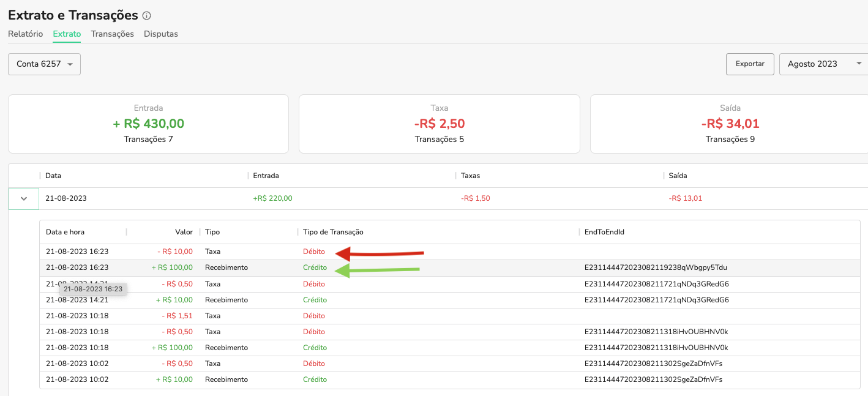Click the Saída summary card
Viewport: 868px width, 396px height.
730,124
